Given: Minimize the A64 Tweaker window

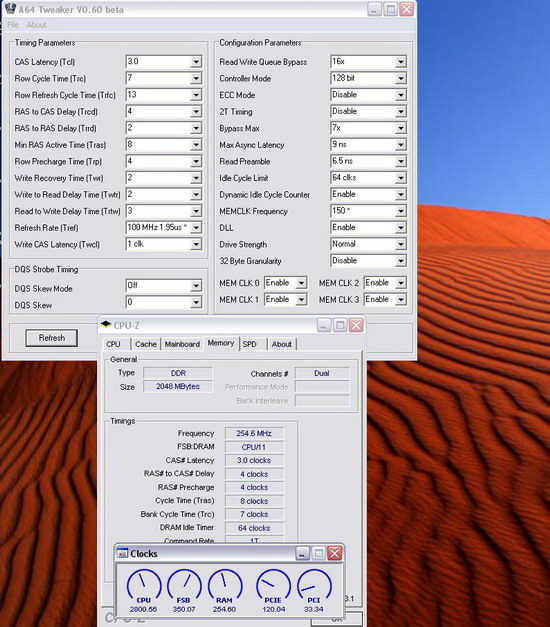Looking at the screenshot, I should click(374, 9).
